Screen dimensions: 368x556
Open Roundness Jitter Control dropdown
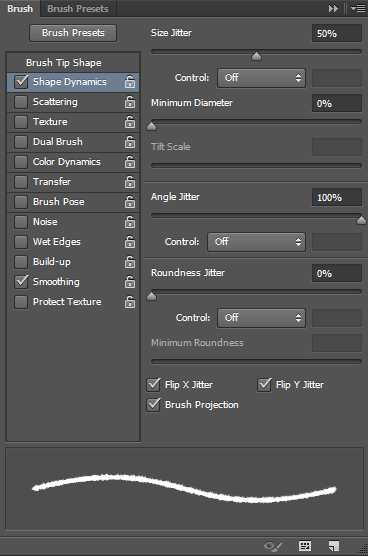(261, 317)
